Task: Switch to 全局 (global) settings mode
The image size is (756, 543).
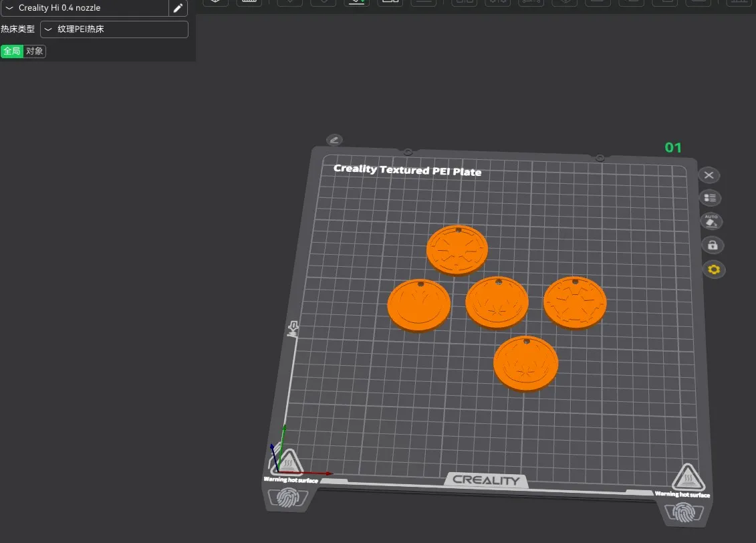Action: [x=12, y=51]
